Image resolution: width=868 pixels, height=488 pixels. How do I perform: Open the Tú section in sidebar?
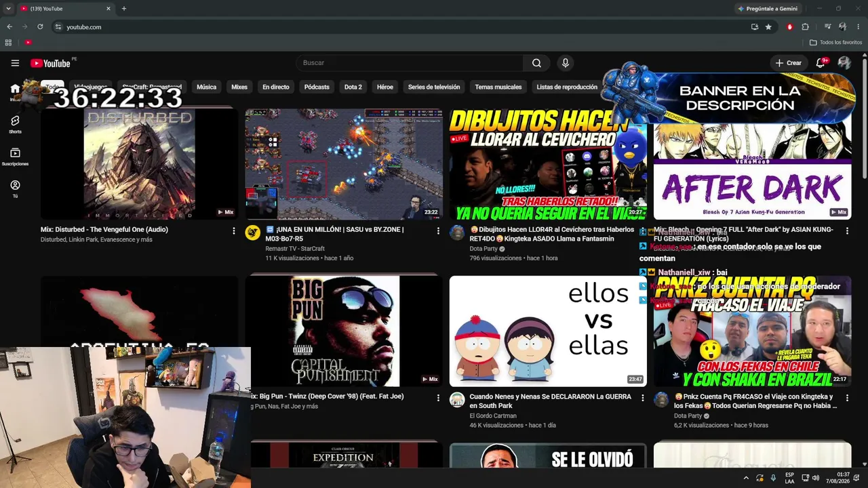tap(15, 188)
